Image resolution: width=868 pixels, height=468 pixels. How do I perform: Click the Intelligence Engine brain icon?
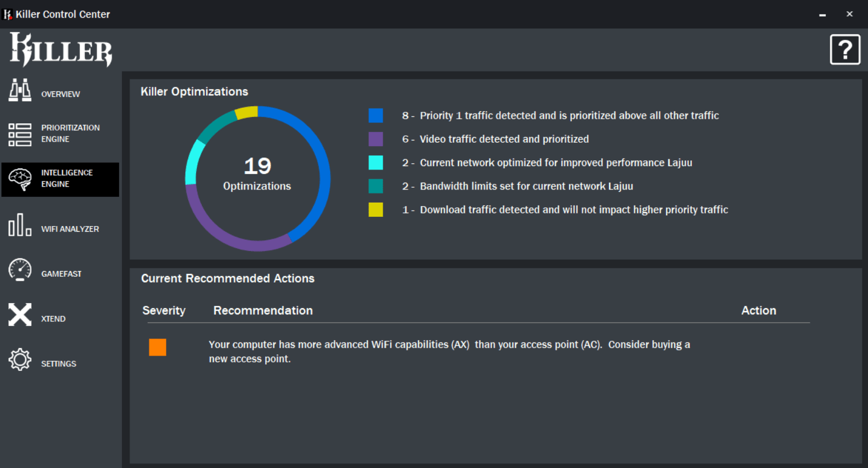click(20, 179)
